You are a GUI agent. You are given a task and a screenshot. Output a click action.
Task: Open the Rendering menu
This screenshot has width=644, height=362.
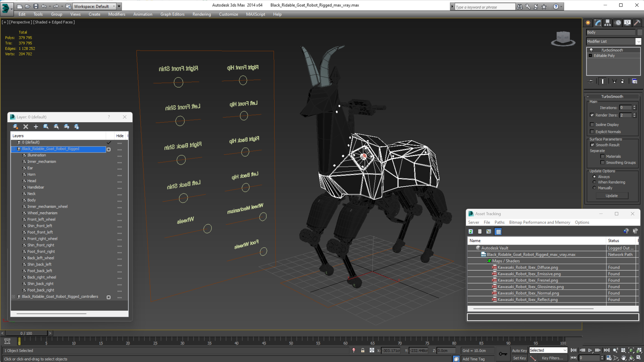pyautogui.click(x=202, y=14)
